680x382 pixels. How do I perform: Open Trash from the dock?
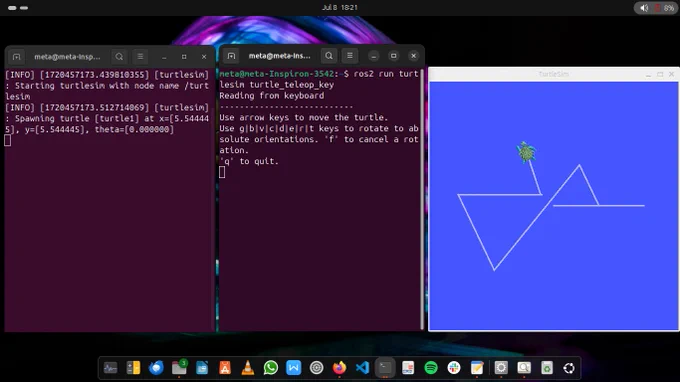pyautogui.click(x=547, y=368)
